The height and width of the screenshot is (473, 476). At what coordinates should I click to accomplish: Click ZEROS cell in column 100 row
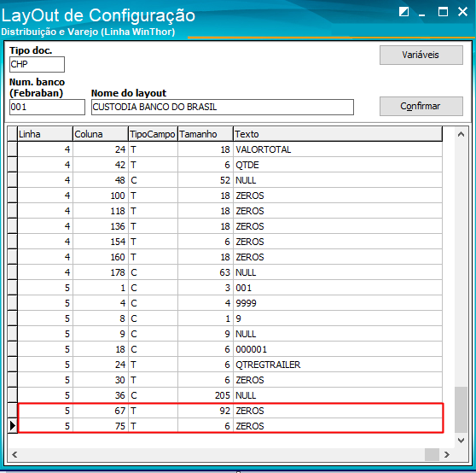[x=338, y=196]
